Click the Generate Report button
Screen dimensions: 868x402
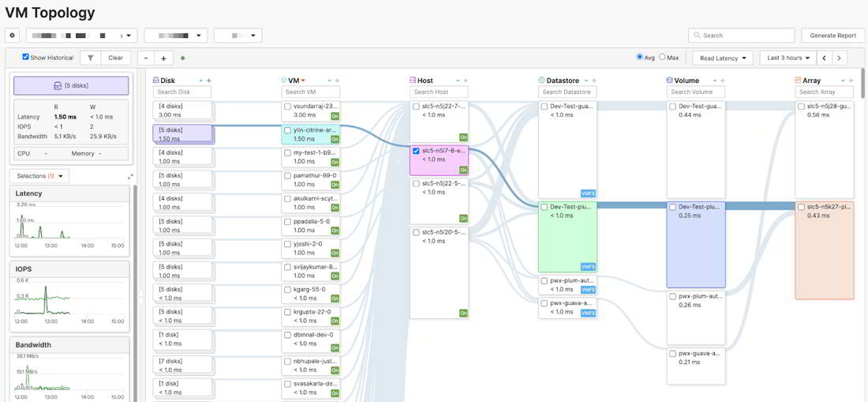[x=832, y=36]
